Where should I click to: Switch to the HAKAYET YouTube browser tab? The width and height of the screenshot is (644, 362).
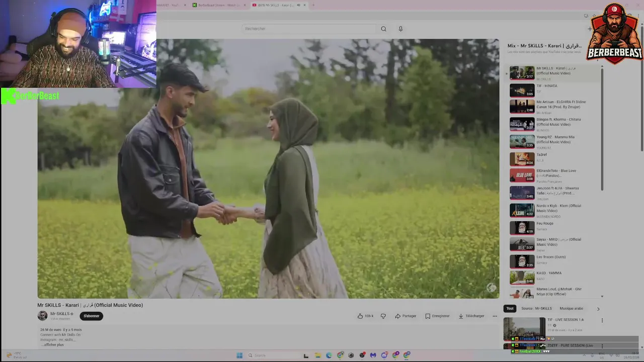[171, 5]
